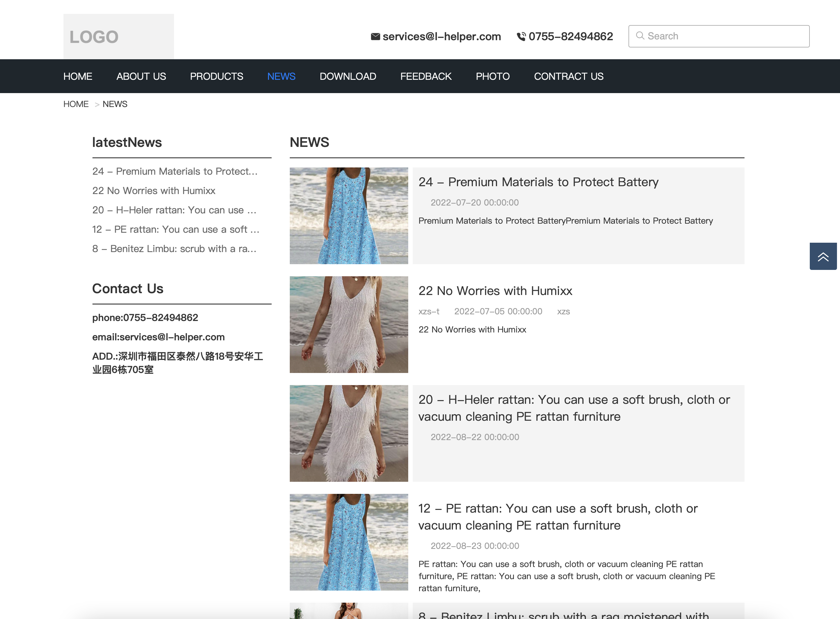Open article title 24 – Premium Materials to Protect Battery
The height and width of the screenshot is (619, 840).
538,182
